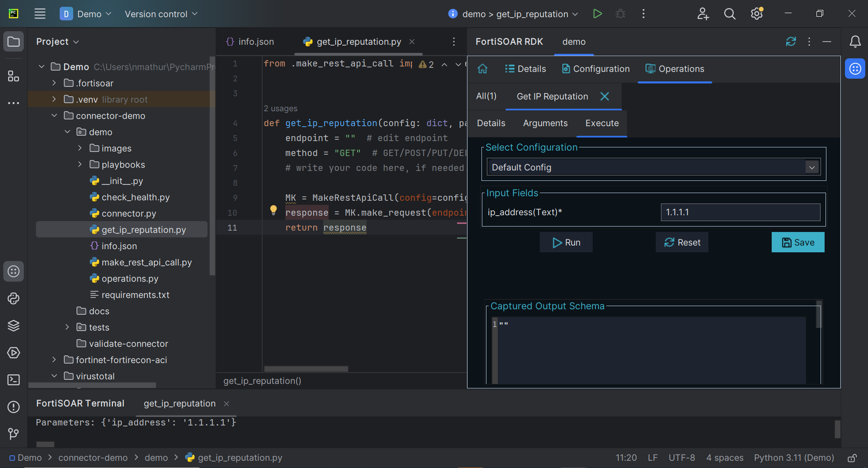Click the Debug bug icon
868x468 pixels.
(620, 14)
